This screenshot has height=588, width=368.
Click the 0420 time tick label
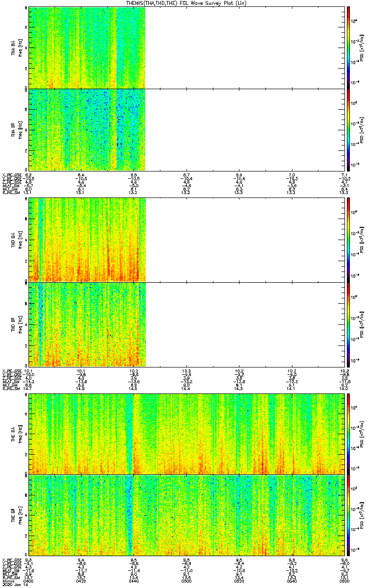coord(81,580)
